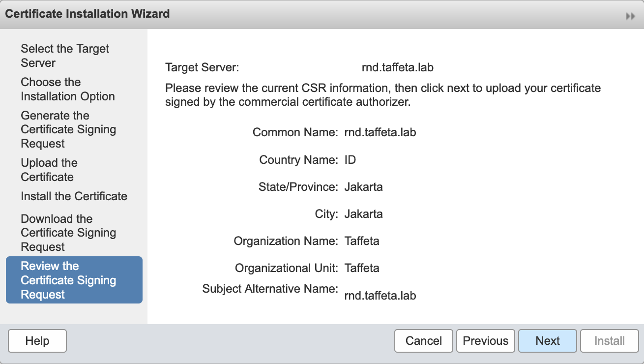
Task: Jump to Upload the Certificate step
Action: 49,170
